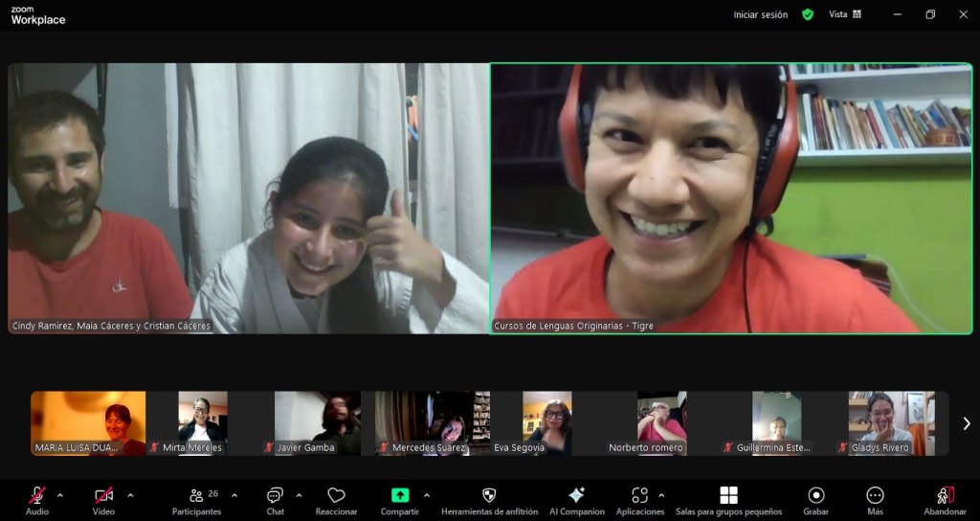
Task: Open Reaccionar emoji reactions
Action: click(x=336, y=499)
